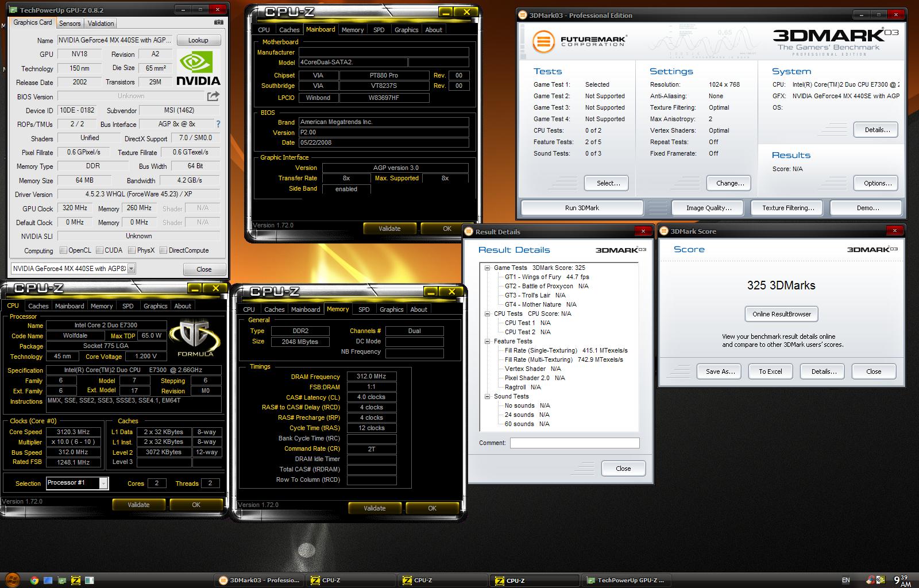919x588 pixels.
Task: Click the Lookup button in GPU-Z
Action: point(198,40)
